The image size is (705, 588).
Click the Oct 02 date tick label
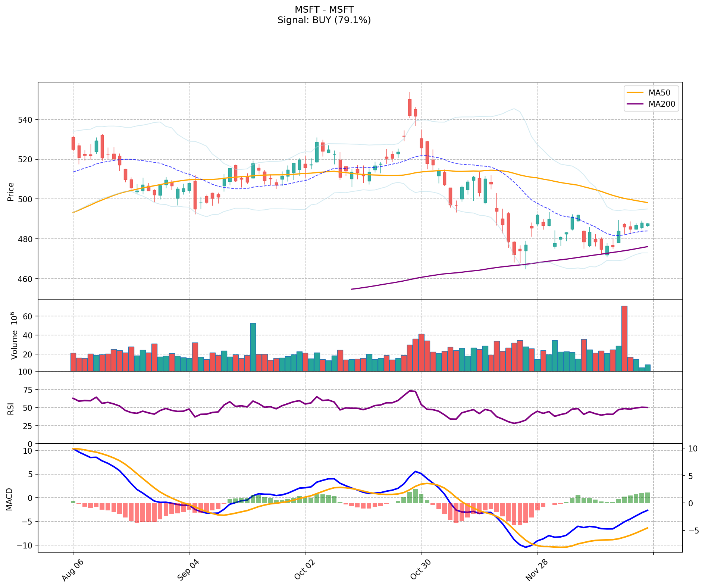click(303, 571)
